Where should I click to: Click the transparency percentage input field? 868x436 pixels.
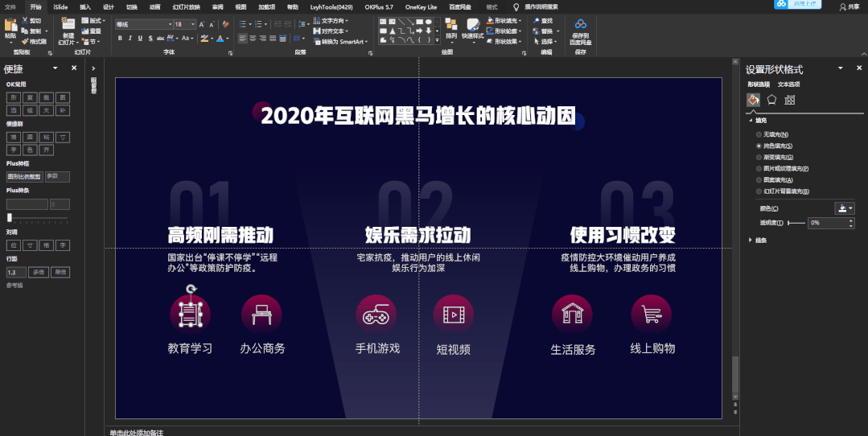(x=828, y=223)
